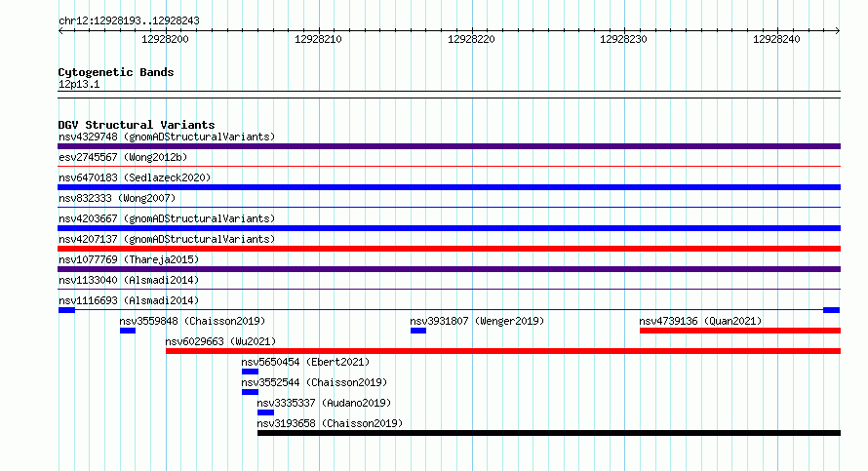Select the red bar under nsv4207137
The image size is (868, 471).
point(449,249)
